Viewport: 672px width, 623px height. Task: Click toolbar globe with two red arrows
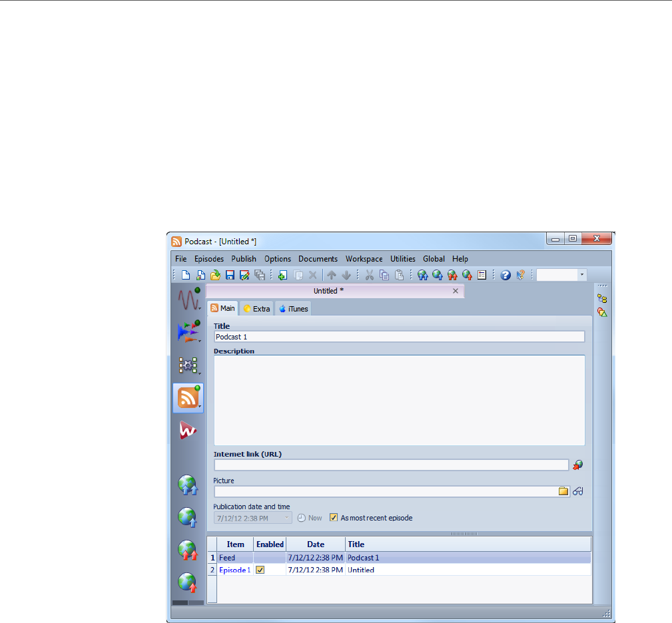(x=452, y=275)
